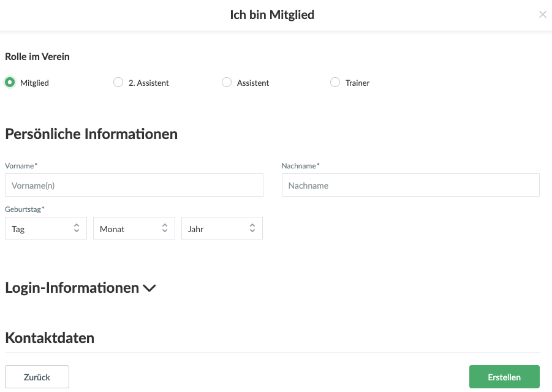The image size is (552, 392).
Task: Close the Ich bin Mitglied dialog
Action: point(542,15)
